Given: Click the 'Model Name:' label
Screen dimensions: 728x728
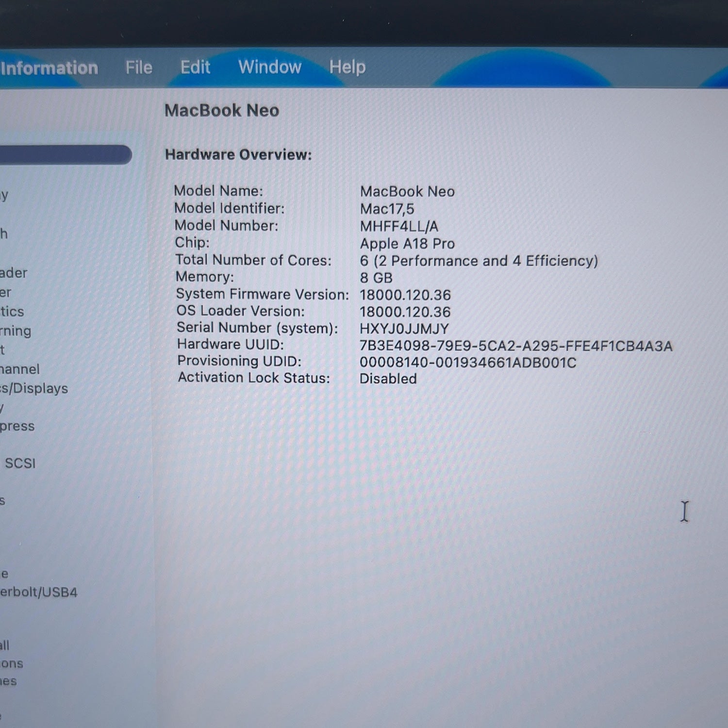Looking at the screenshot, I should [x=218, y=191].
